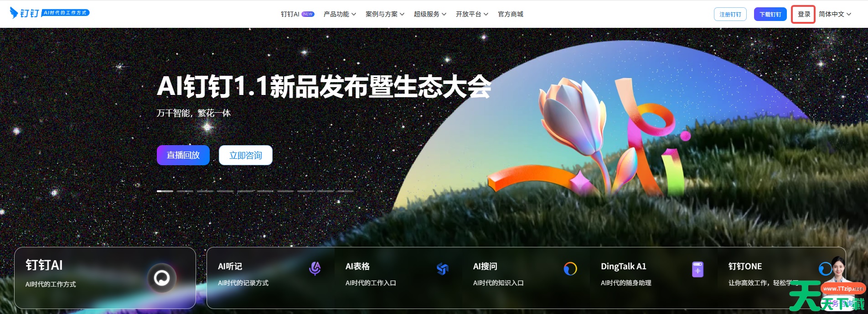The width and height of the screenshot is (868, 314).
Task: Click the chevron arrow beside 产品功能
Action: click(x=354, y=14)
